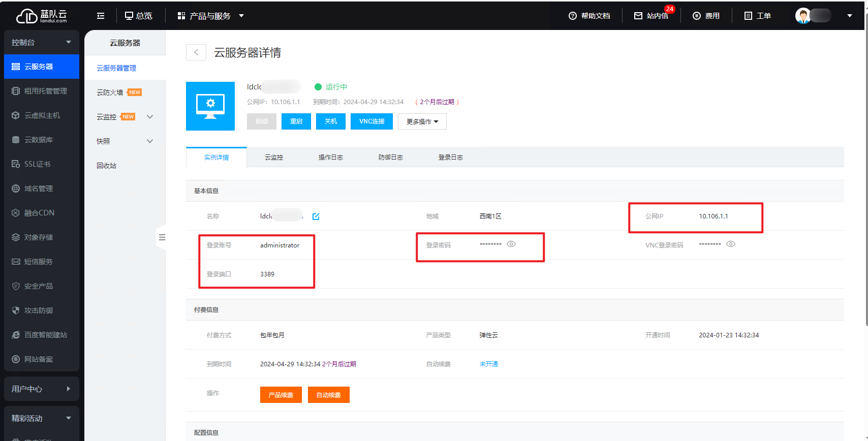868x441 pixels.
Task: Switch to the 登录日志 tab
Action: 450,157
